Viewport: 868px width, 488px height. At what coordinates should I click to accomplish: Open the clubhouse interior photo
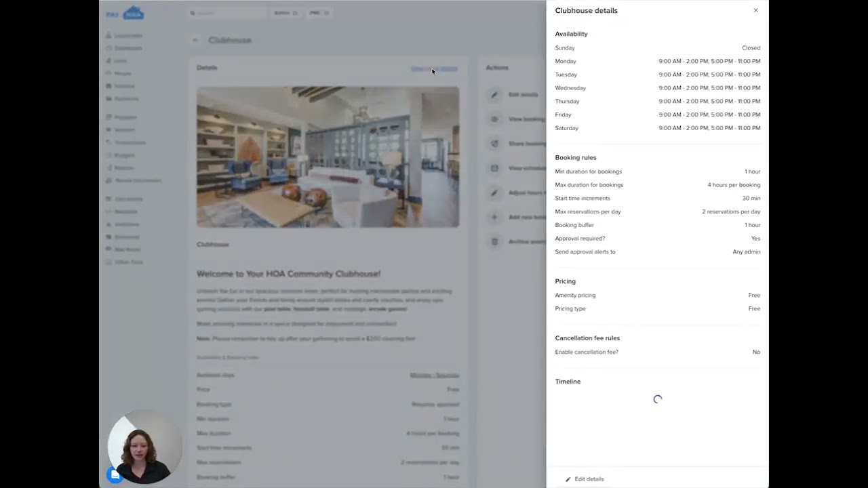tap(328, 157)
